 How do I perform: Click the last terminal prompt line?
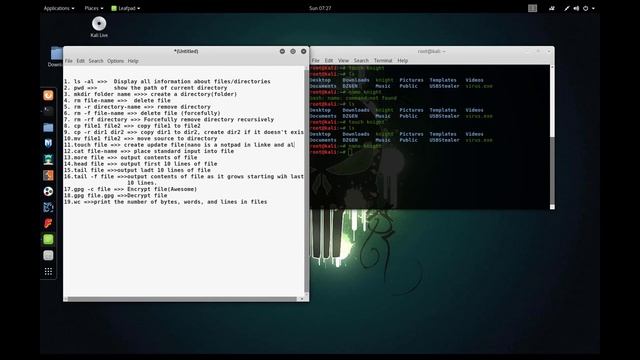pos(331,152)
